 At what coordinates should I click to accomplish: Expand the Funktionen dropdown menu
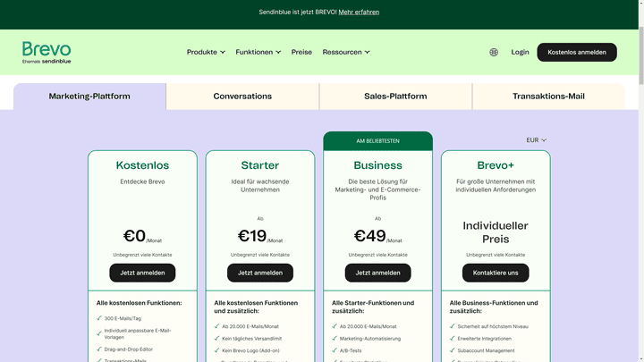point(258,52)
